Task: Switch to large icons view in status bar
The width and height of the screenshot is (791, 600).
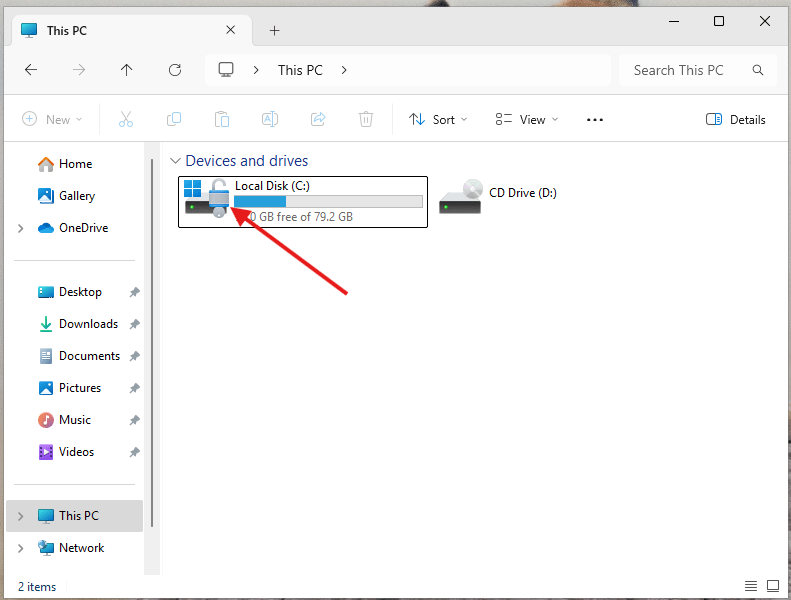Action: (773, 586)
